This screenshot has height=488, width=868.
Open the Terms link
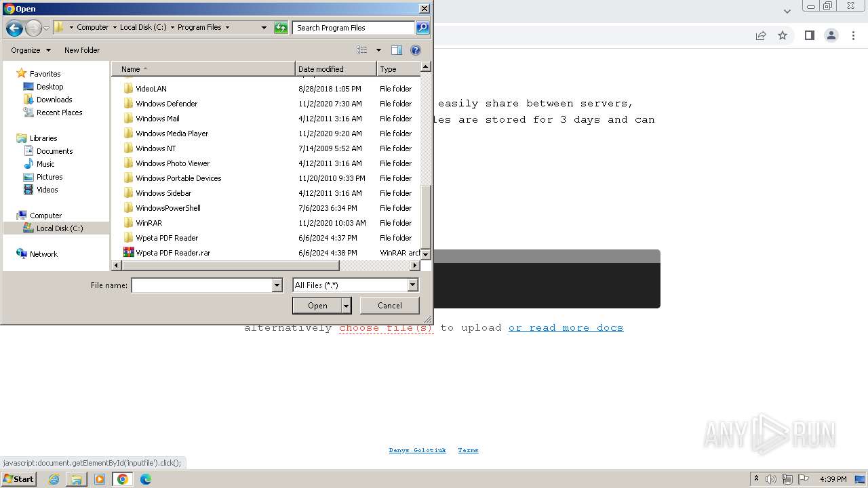(x=468, y=450)
